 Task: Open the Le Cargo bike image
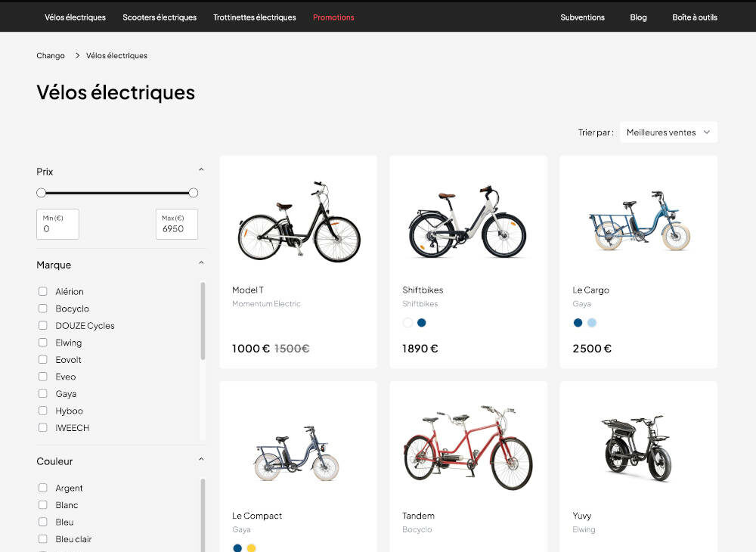(x=639, y=221)
